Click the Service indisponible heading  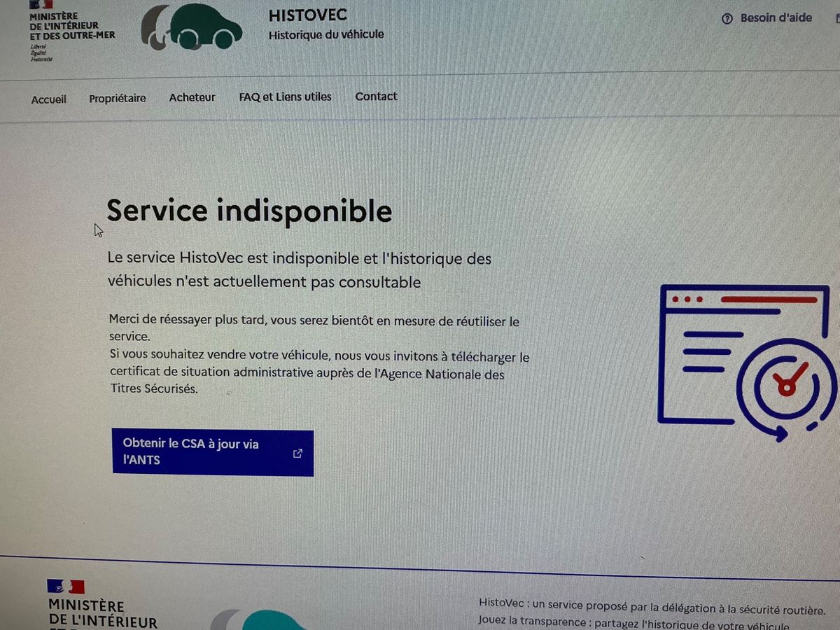[249, 211]
